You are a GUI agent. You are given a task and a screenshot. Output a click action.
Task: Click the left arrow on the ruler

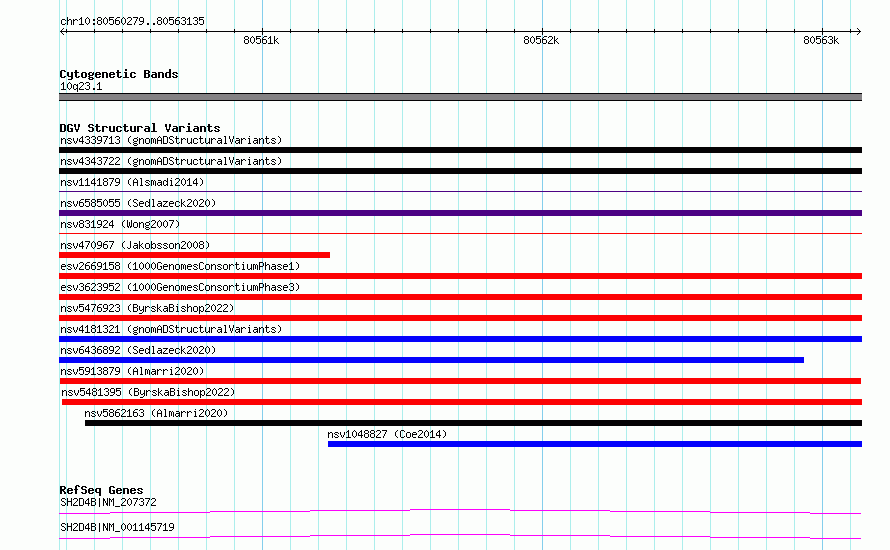(63, 32)
